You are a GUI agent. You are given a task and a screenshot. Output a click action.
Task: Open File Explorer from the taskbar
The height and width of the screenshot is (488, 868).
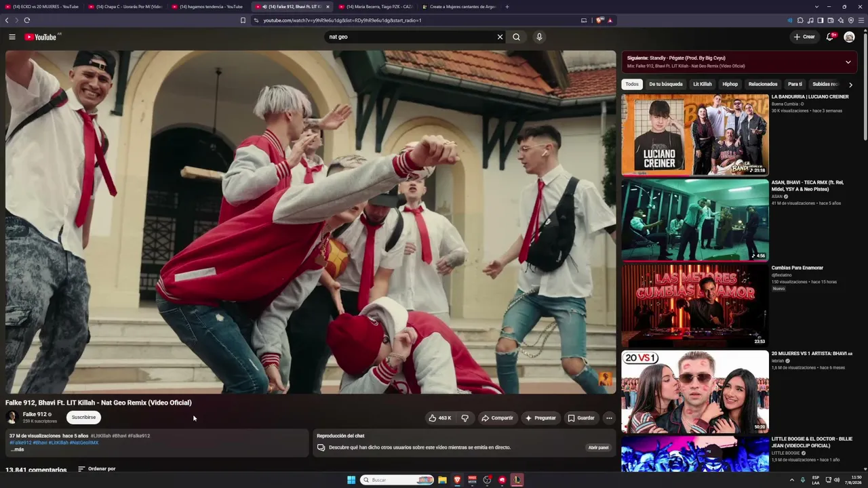(x=442, y=480)
